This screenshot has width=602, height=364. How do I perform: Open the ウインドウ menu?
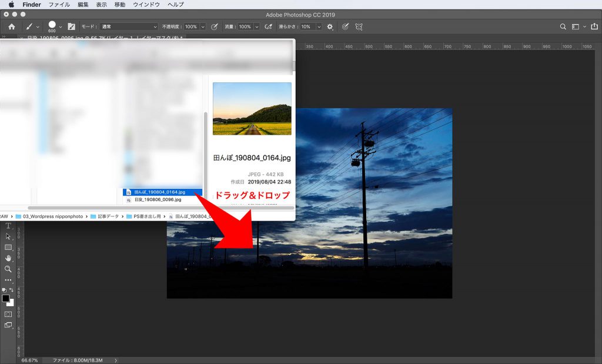pyautogui.click(x=146, y=5)
